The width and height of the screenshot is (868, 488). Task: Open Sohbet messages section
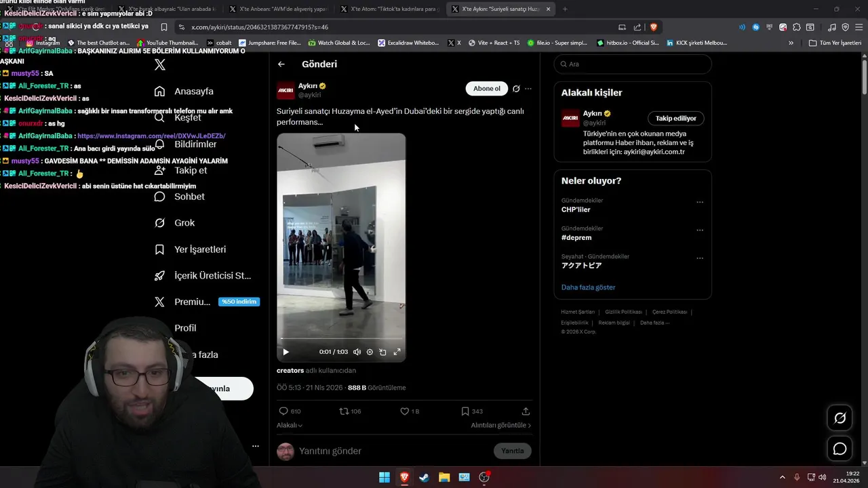point(180,197)
